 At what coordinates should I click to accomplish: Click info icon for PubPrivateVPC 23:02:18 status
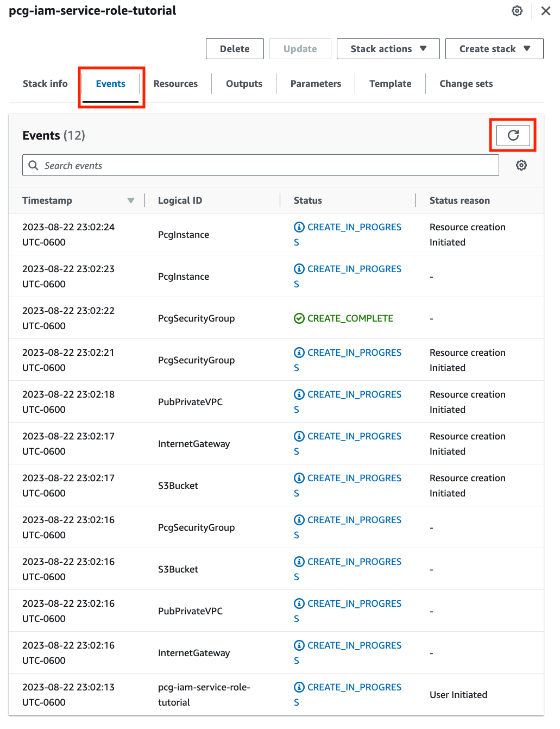299,394
